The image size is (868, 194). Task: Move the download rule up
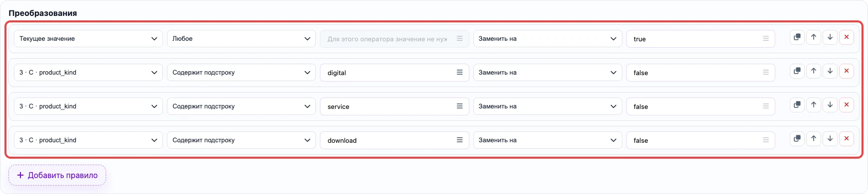point(814,139)
